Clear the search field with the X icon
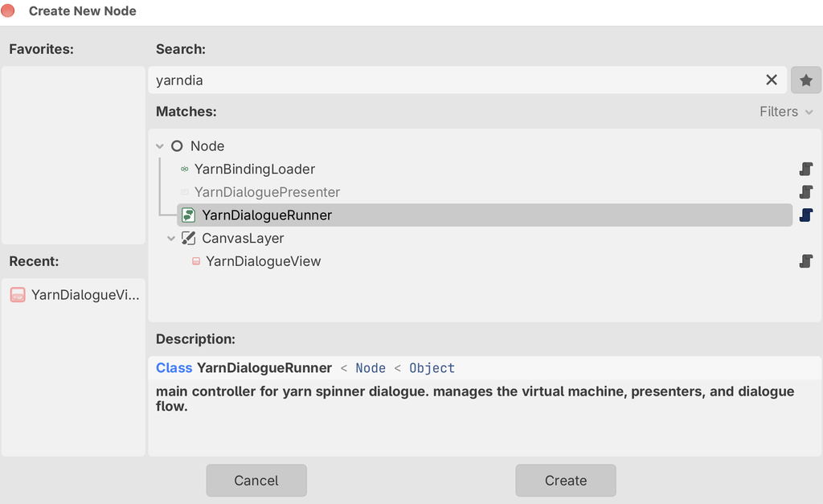 coord(771,80)
